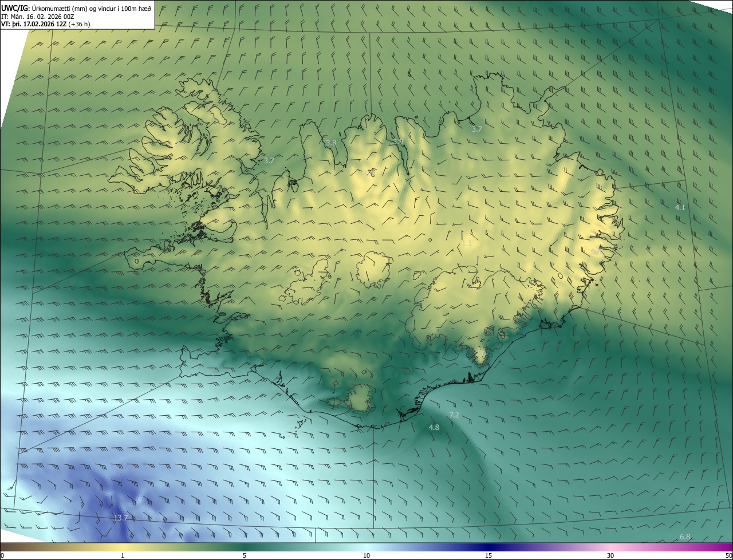733x560 pixels.
Task: Click the '50' tick label on the colour scale
Action: (728, 555)
